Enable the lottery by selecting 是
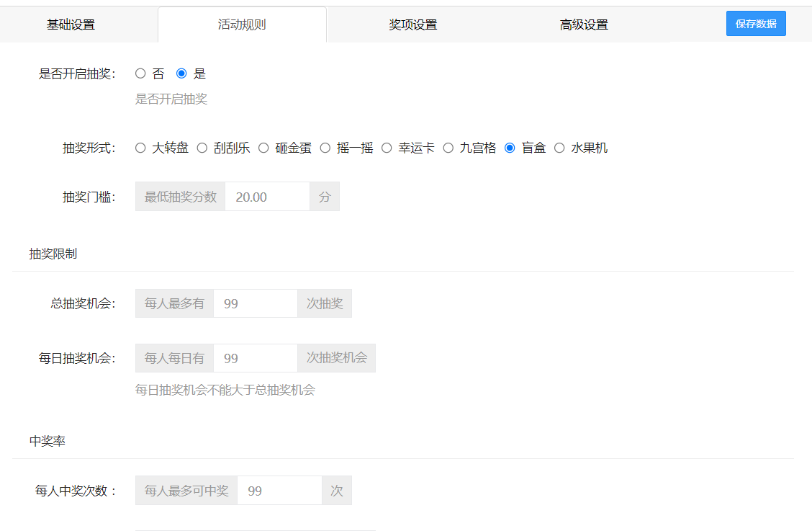 pyautogui.click(x=181, y=73)
